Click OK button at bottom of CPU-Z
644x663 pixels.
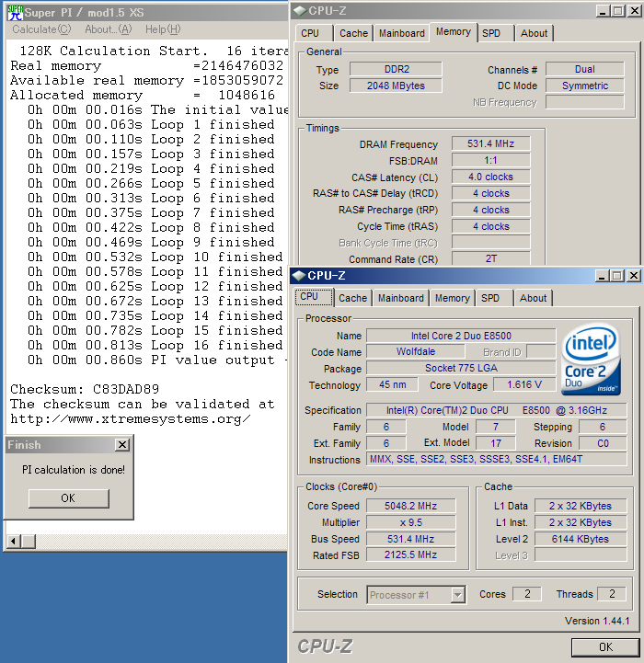tap(605, 647)
